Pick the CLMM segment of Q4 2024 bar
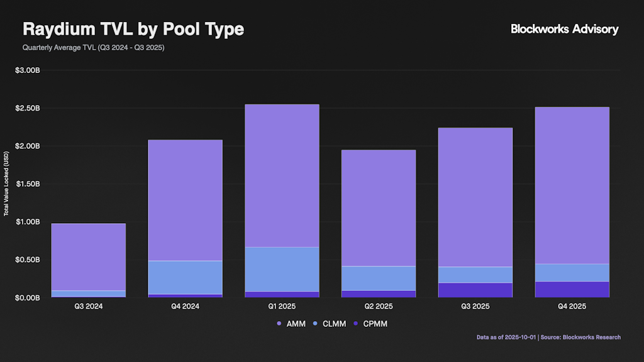Viewport: 644px width, 362px height. [x=185, y=277]
